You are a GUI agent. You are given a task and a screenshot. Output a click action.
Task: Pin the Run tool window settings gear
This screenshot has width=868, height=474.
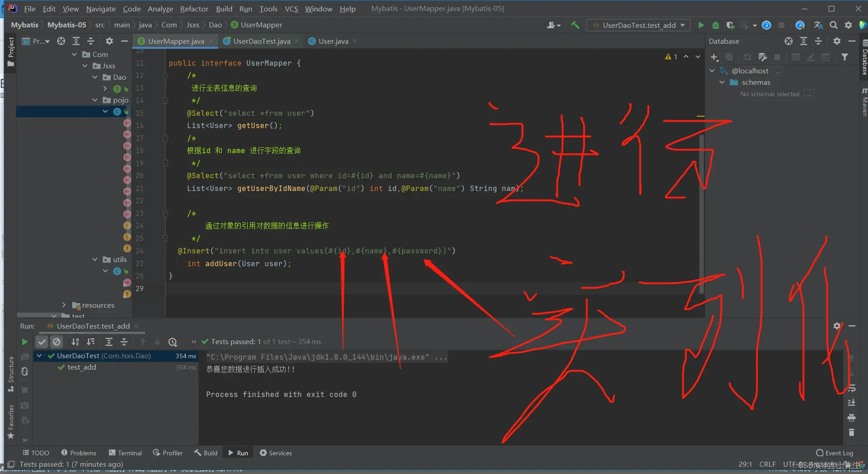click(x=837, y=326)
